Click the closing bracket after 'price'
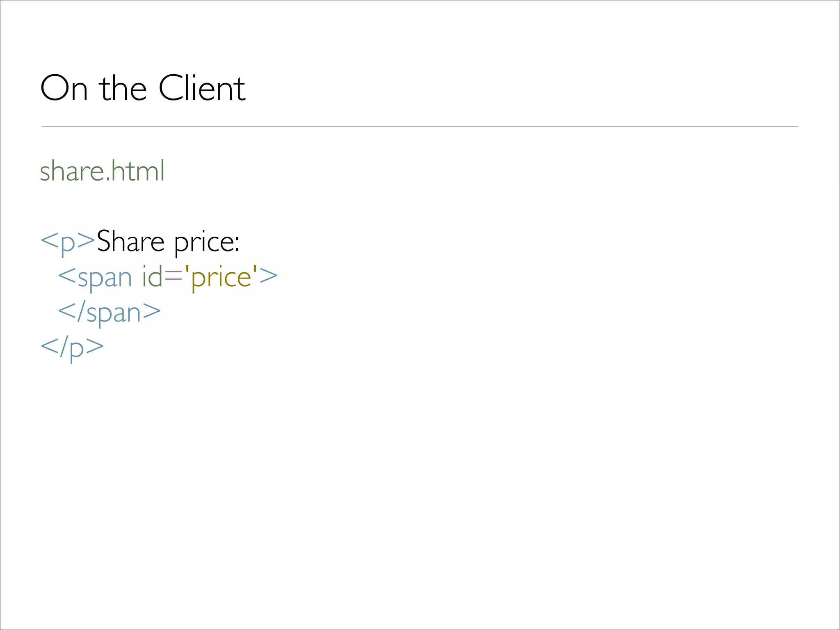This screenshot has width=840, height=630. [x=269, y=276]
